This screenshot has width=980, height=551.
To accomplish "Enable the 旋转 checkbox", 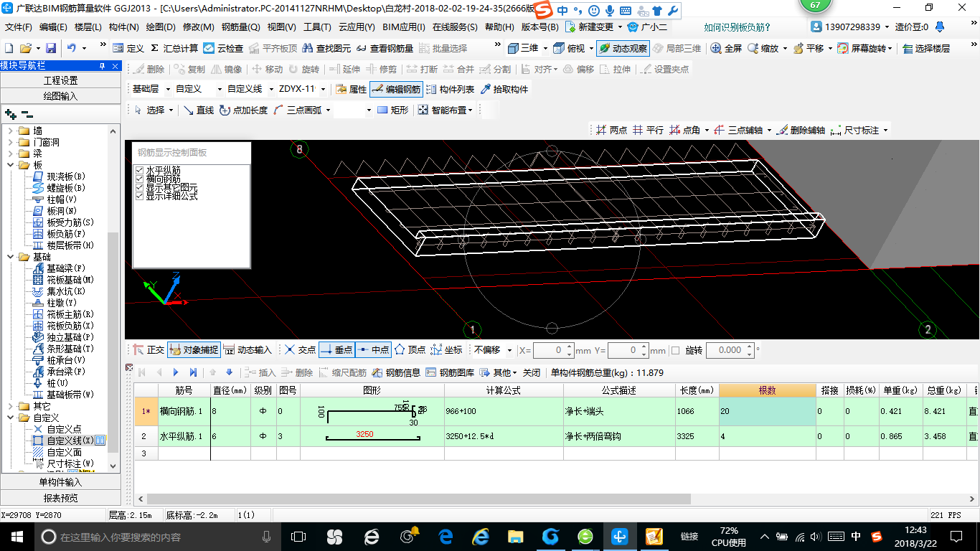I will click(675, 350).
